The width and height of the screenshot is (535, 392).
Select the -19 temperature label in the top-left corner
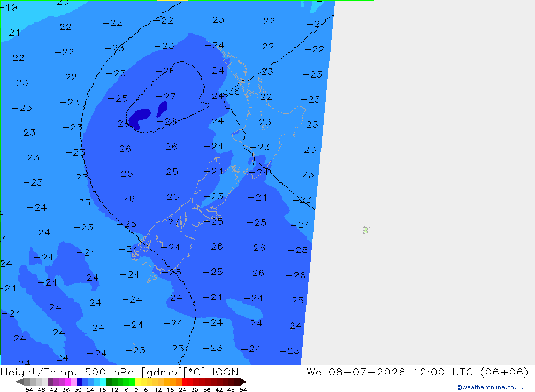pos(9,7)
